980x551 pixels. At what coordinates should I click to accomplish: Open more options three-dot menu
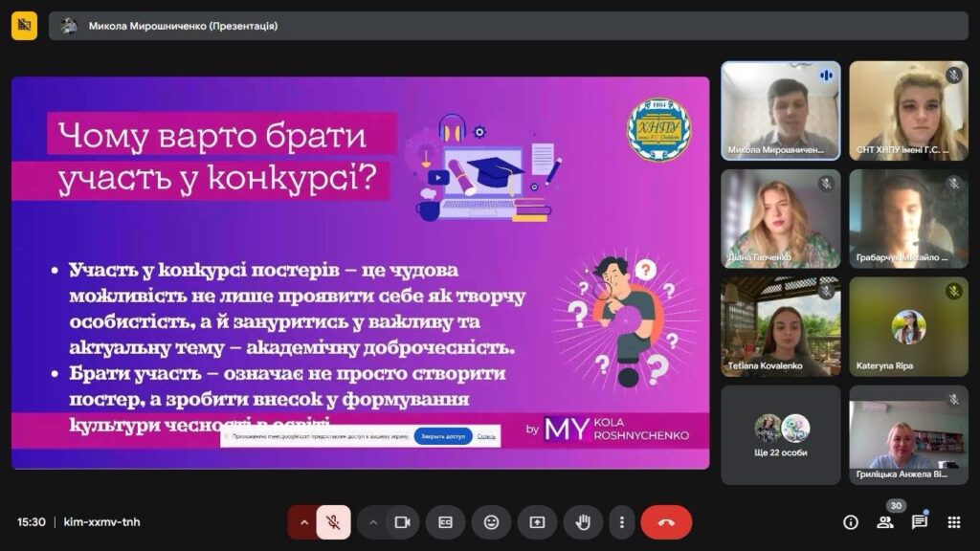(x=622, y=522)
